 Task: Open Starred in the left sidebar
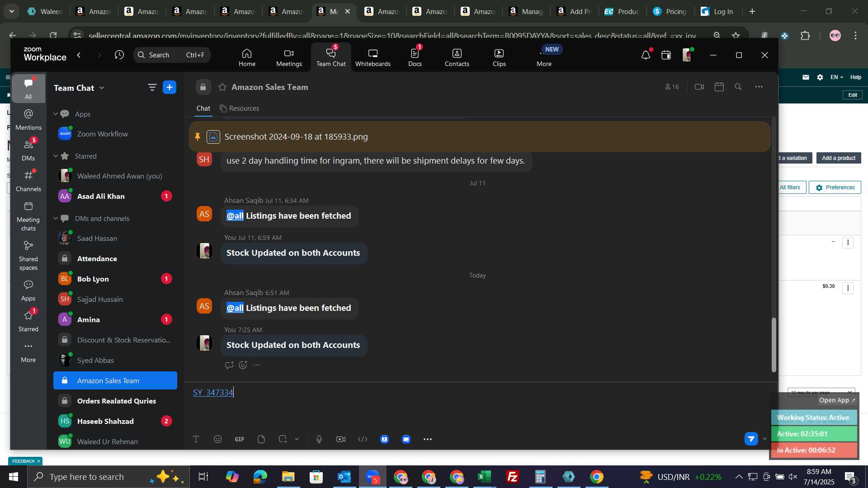click(x=28, y=321)
